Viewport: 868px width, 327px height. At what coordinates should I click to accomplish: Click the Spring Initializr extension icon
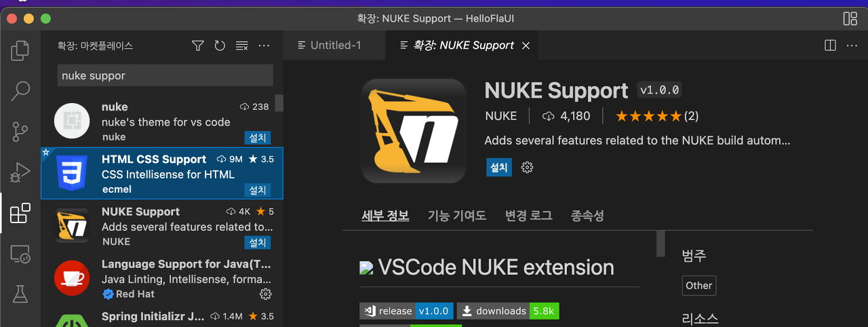tap(72, 320)
